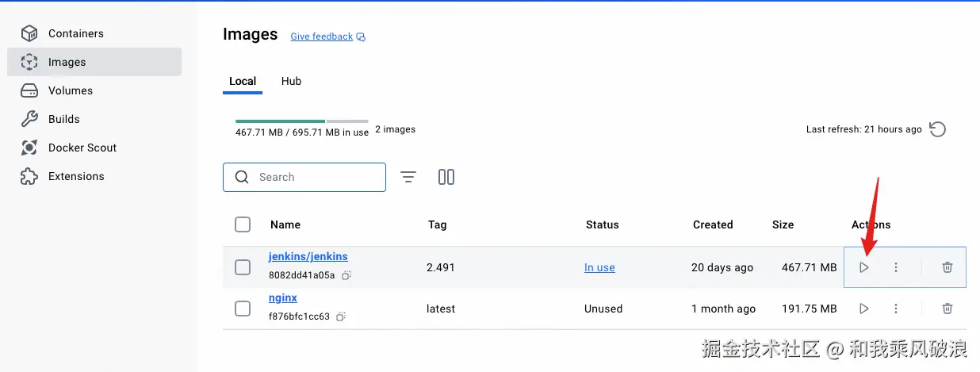Delete the jenkins/jenkins image
This screenshot has width=980, height=372.
click(947, 267)
